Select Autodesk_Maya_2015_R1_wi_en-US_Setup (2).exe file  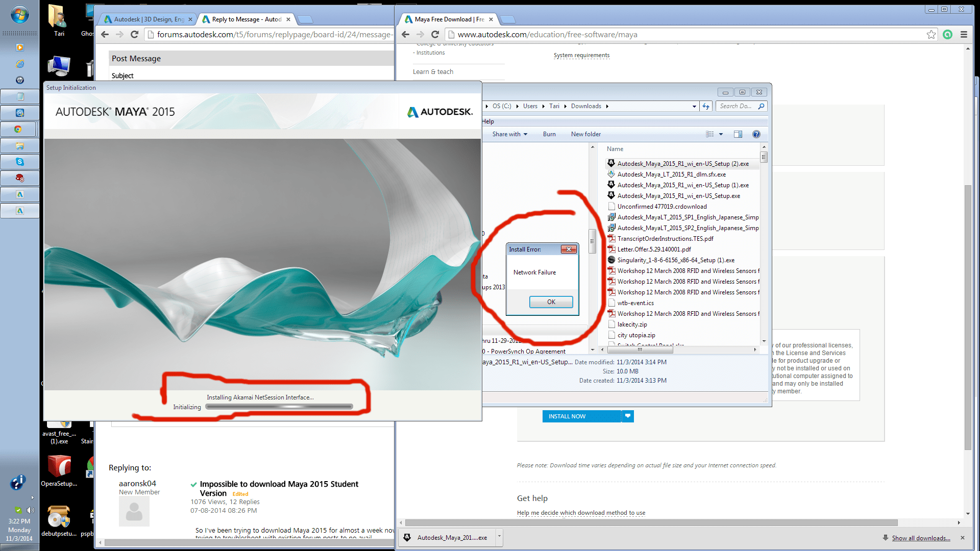(683, 164)
